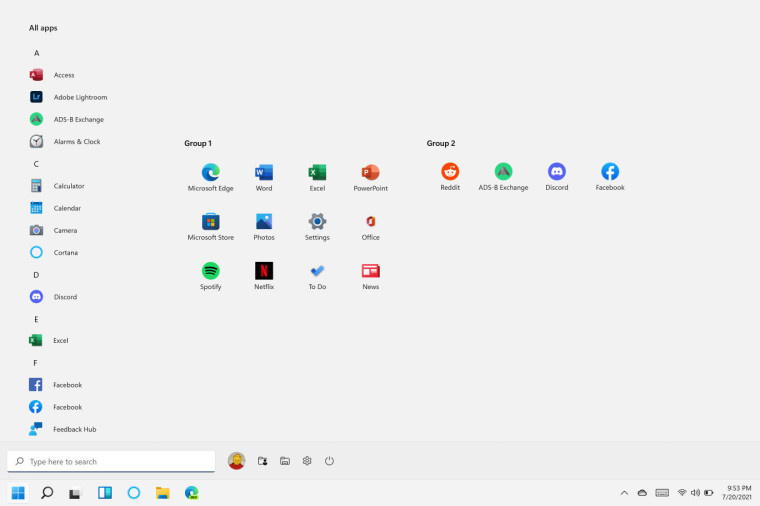760x506 pixels.
Task: Open the File Explorer shortcut beside power
Action: 285,461
